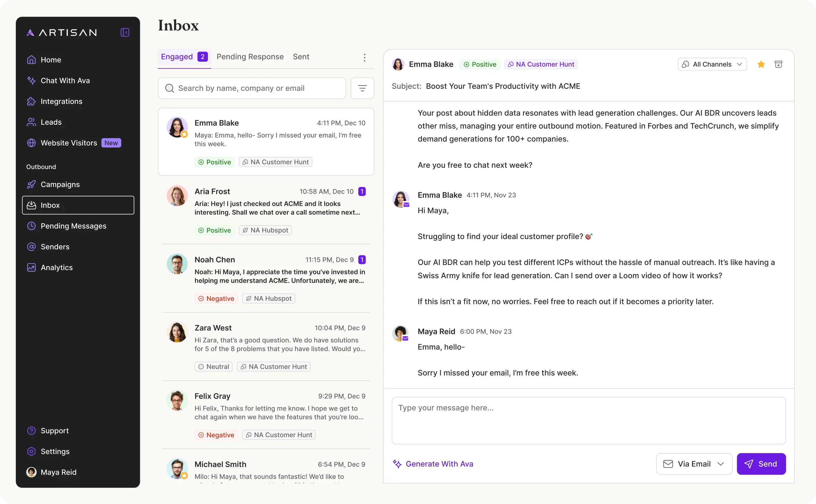Image resolution: width=816 pixels, height=504 pixels.
Task: Switch to the Pending Response tab
Action: tap(250, 57)
